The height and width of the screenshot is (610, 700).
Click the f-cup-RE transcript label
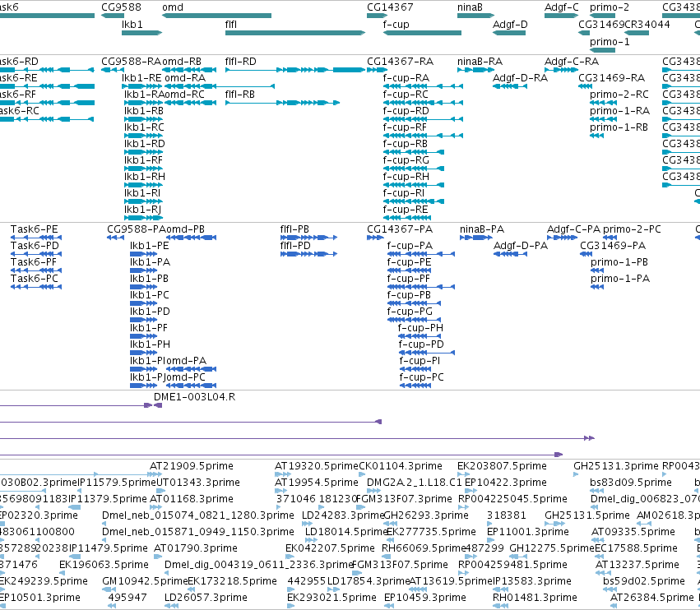pos(406,210)
